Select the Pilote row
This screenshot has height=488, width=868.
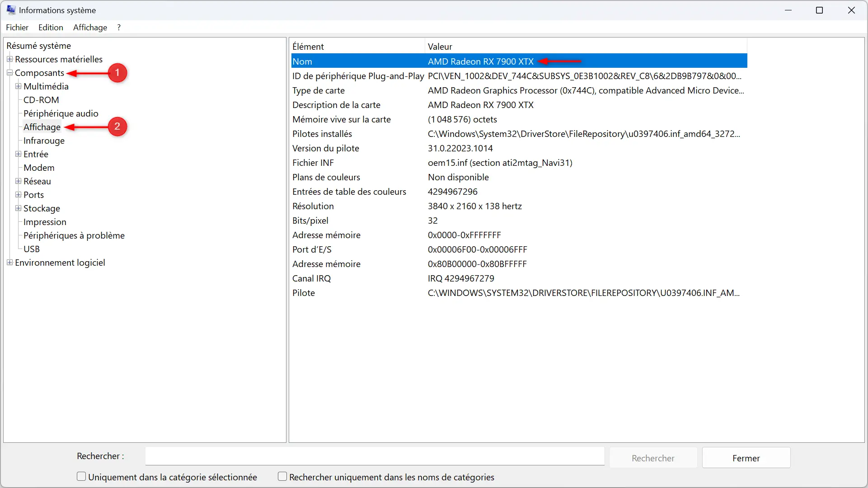point(519,293)
